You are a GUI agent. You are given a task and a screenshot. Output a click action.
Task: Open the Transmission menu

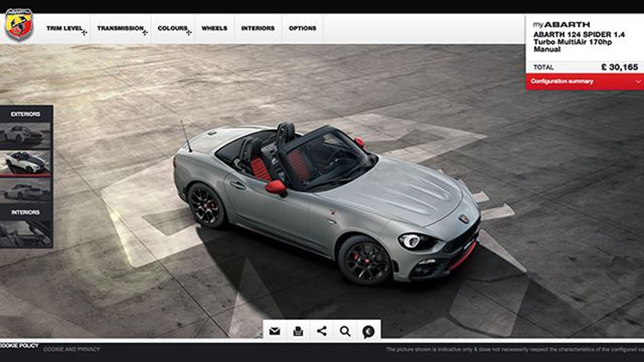(x=120, y=29)
